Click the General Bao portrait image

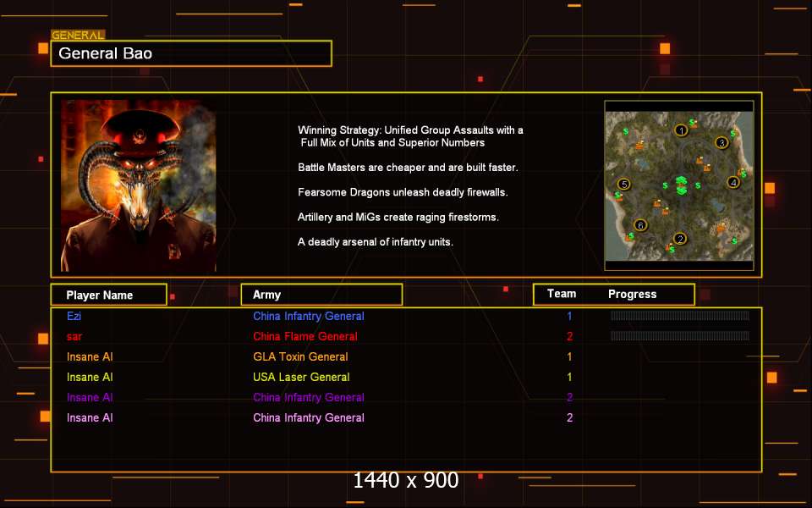pos(138,185)
